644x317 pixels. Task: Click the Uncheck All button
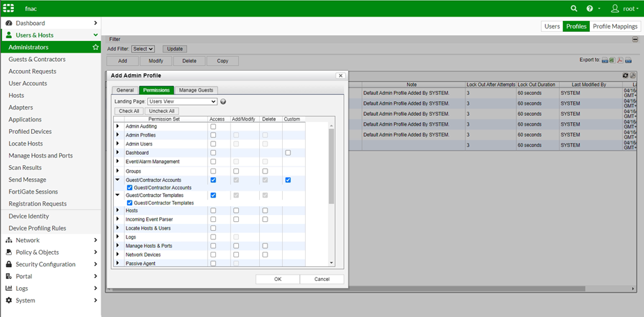pos(161,111)
